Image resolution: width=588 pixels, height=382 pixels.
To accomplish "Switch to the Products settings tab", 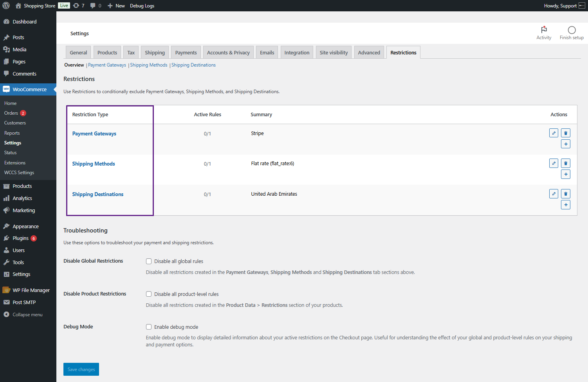I will coord(107,52).
